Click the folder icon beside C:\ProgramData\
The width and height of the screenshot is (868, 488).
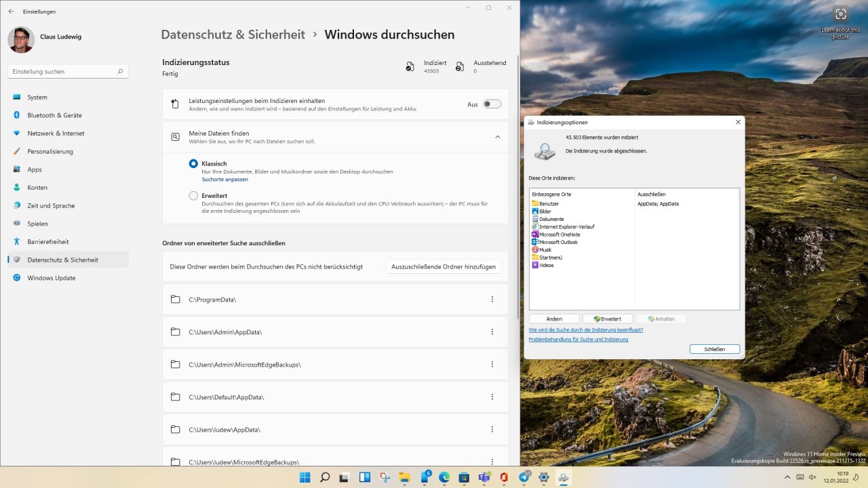pyautogui.click(x=176, y=300)
